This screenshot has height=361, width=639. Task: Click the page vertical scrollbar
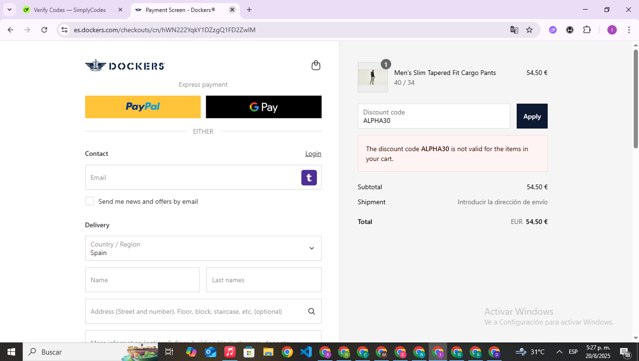(635, 98)
